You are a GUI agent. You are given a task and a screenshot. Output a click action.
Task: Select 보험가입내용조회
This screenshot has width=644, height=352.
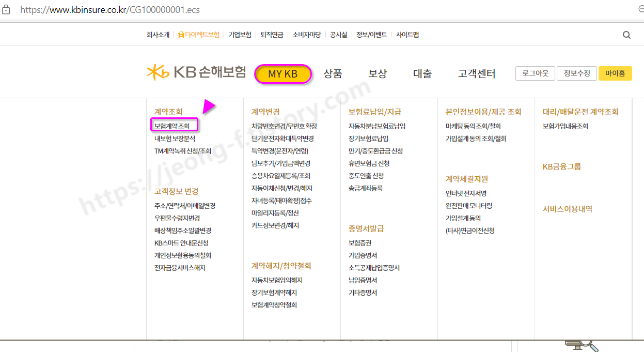[x=566, y=126]
